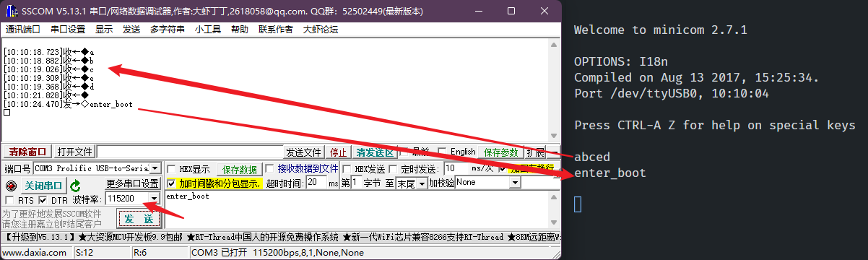Screen dimensions: 868x260
Task: Click the 清发送区 button
Action: 375,152
